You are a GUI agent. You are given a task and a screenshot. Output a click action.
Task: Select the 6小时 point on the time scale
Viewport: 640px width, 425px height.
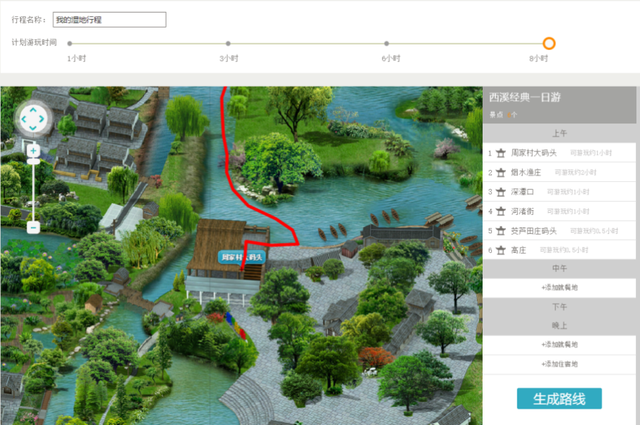coord(387,43)
